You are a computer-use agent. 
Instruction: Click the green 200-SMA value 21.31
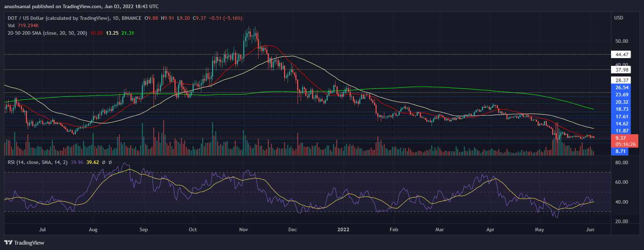pyautogui.click(x=128, y=33)
